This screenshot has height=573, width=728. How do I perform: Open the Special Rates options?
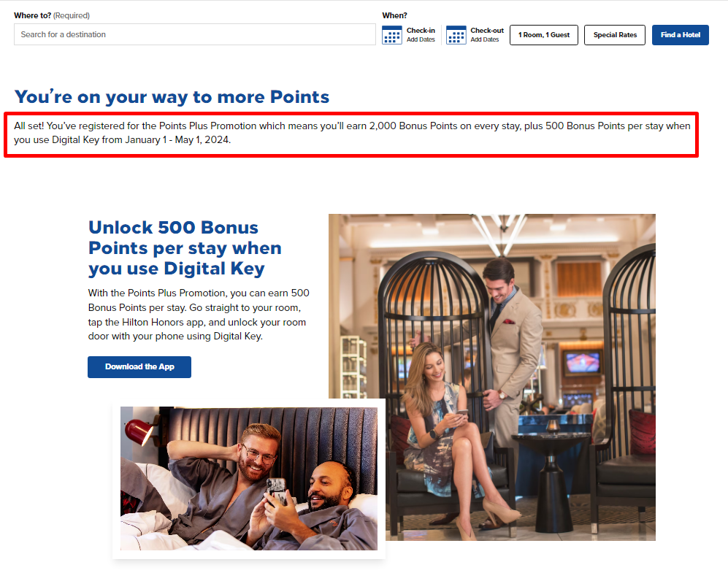point(615,35)
